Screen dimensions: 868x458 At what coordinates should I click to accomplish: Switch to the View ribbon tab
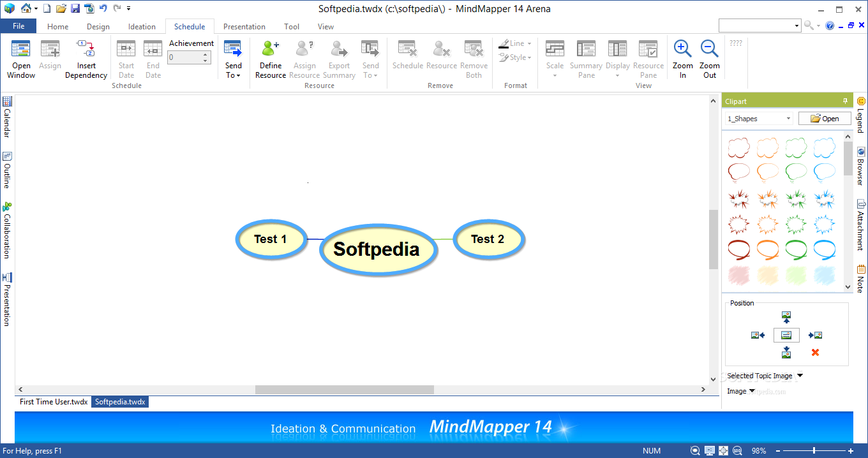[x=325, y=27]
